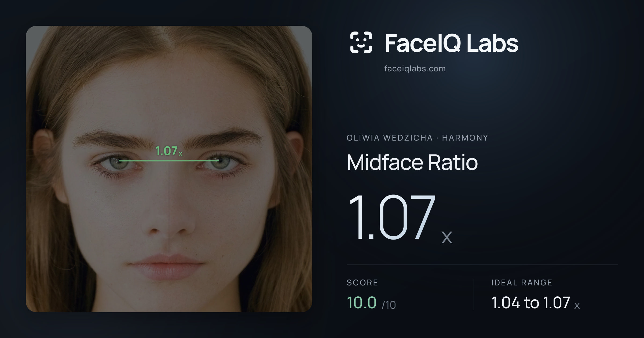Viewport: 644px width, 338px height.
Task: Click the FaceIQ Labs brand name
Action: (x=451, y=43)
